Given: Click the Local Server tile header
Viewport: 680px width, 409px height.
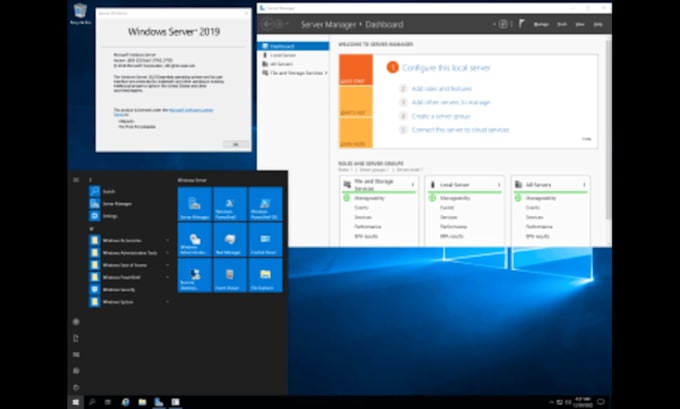Looking at the screenshot, I should click(x=464, y=184).
